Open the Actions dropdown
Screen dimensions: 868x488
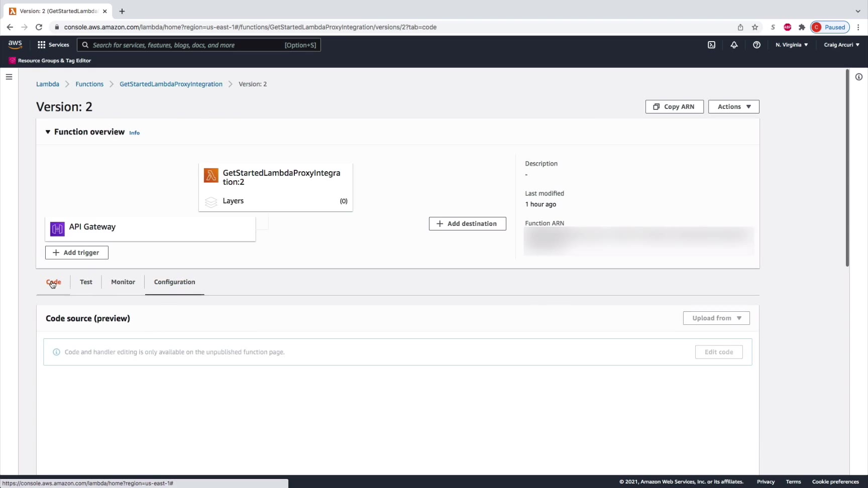(734, 106)
